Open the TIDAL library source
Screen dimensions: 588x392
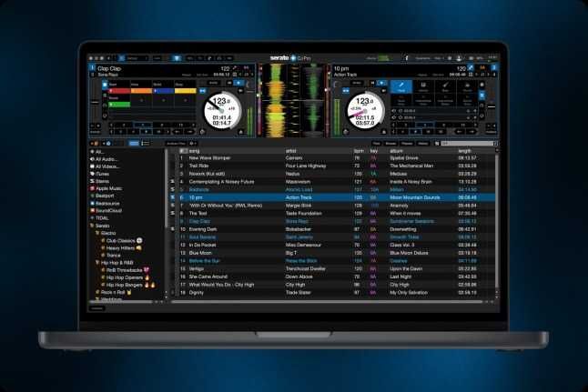coord(100,218)
